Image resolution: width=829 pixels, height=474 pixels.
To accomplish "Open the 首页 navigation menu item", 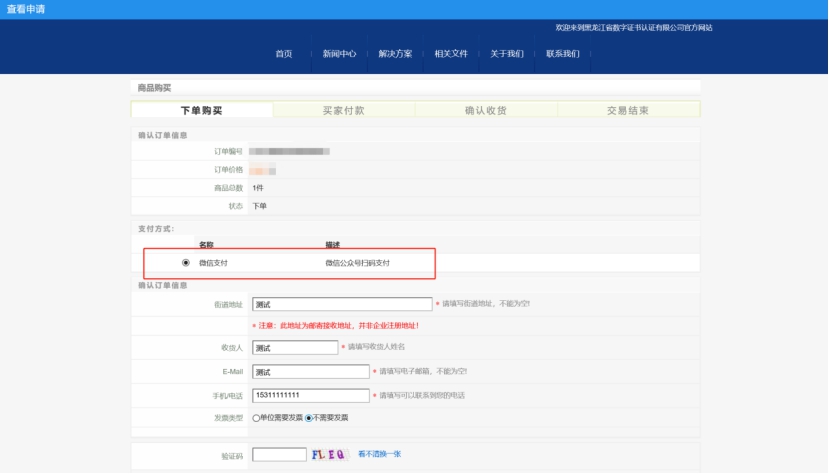I will [x=284, y=54].
